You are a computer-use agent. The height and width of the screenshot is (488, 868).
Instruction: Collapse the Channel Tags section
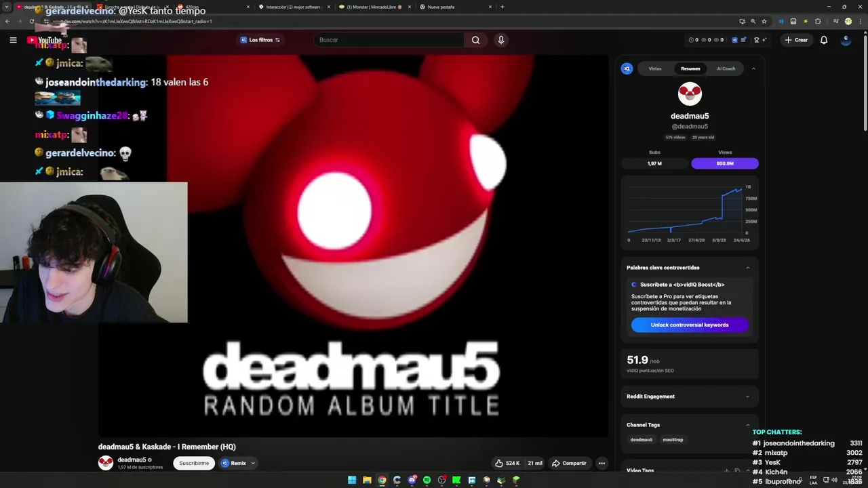tap(748, 425)
